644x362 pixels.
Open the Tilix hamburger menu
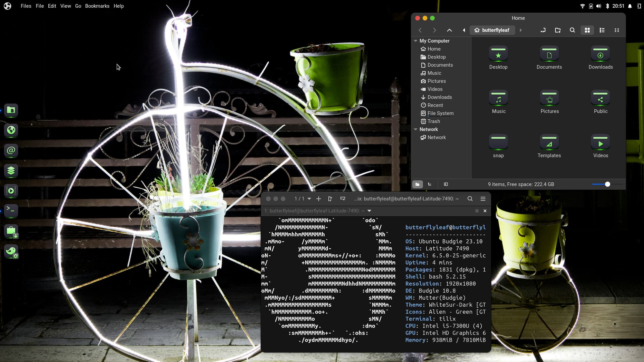[x=483, y=199]
